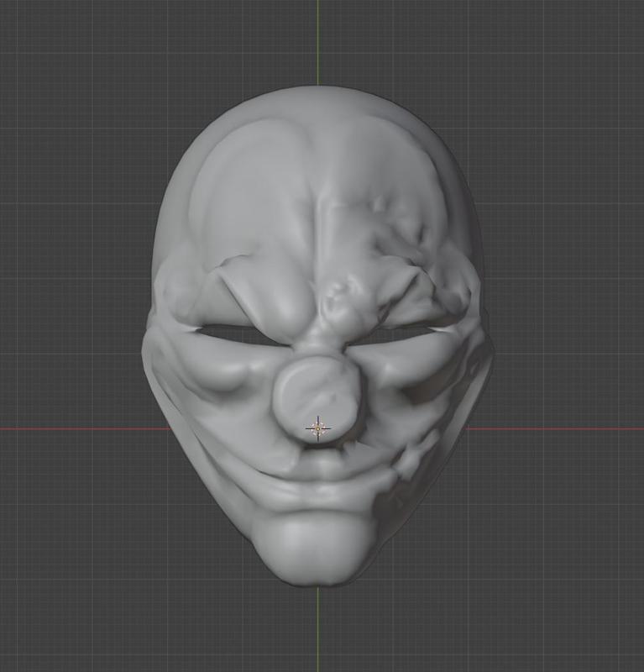Click the 3D cursor crosshair in the viewport
This screenshot has width=644, height=672.
(318, 428)
